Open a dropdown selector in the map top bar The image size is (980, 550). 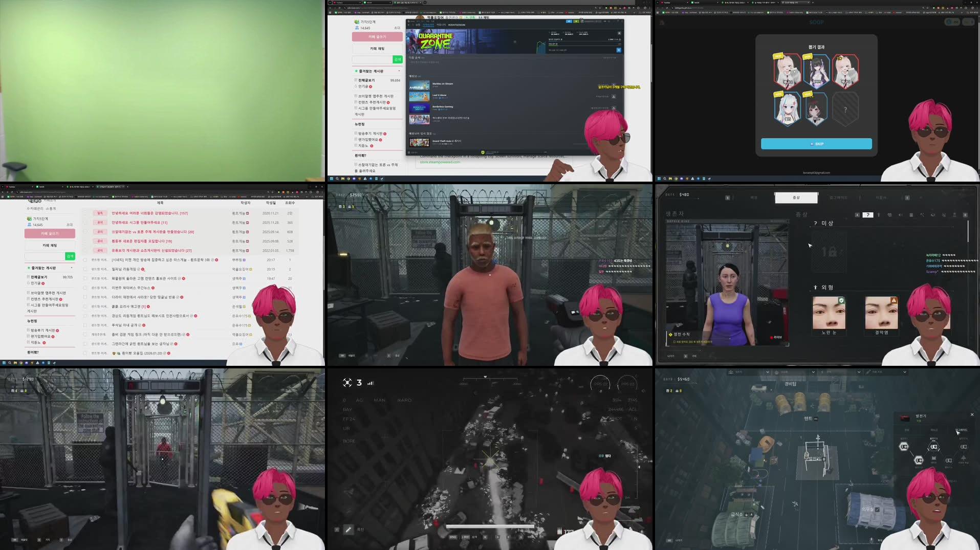[x=768, y=372]
